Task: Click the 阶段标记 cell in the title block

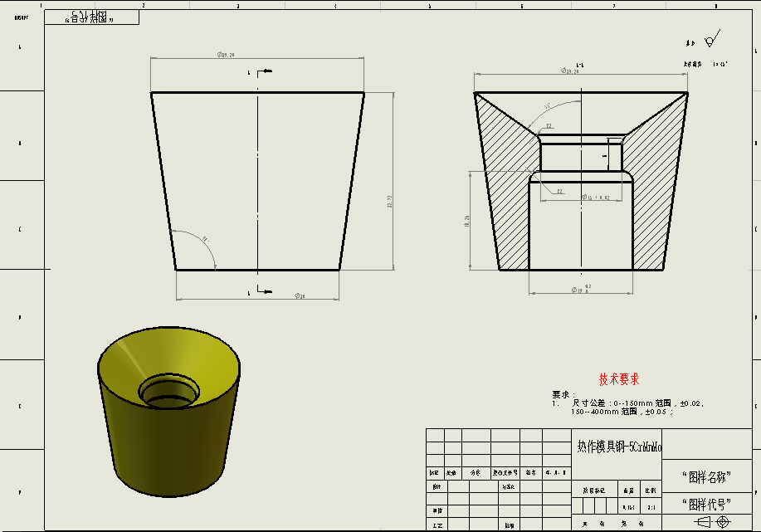Action: pos(594,491)
